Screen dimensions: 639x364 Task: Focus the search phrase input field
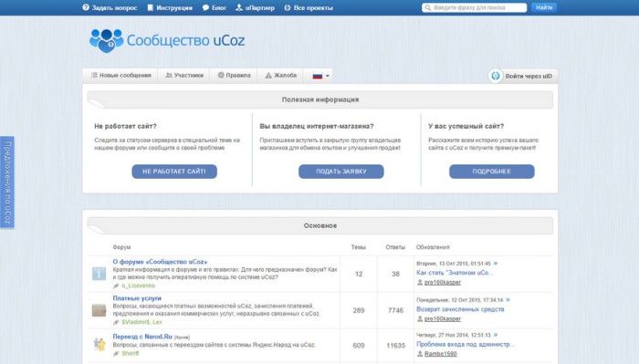475,7
